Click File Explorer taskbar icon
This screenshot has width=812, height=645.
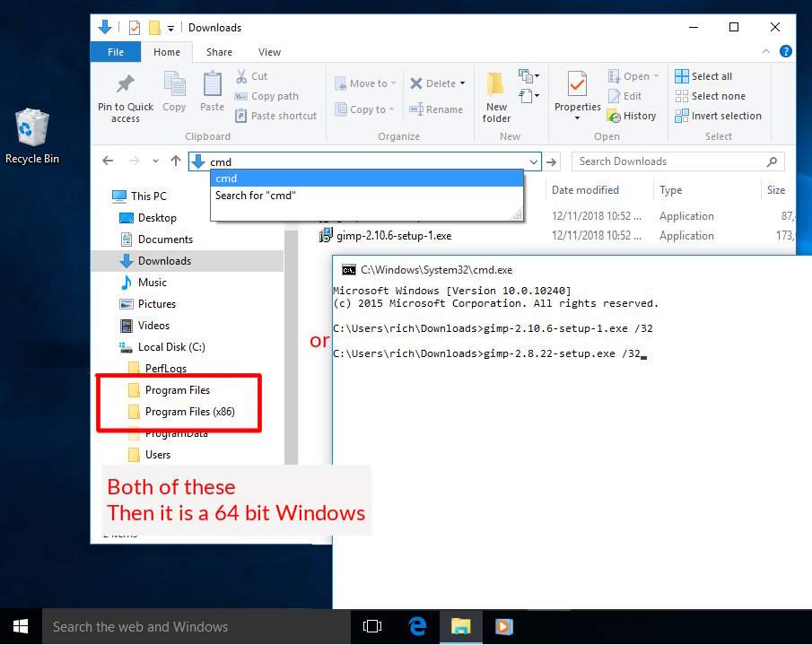460,626
